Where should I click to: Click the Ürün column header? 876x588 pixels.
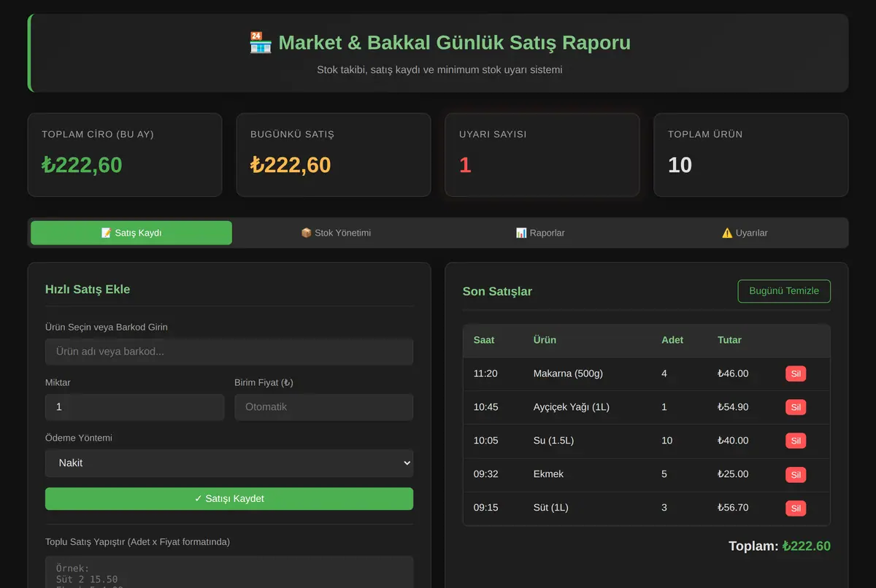(x=545, y=340)
